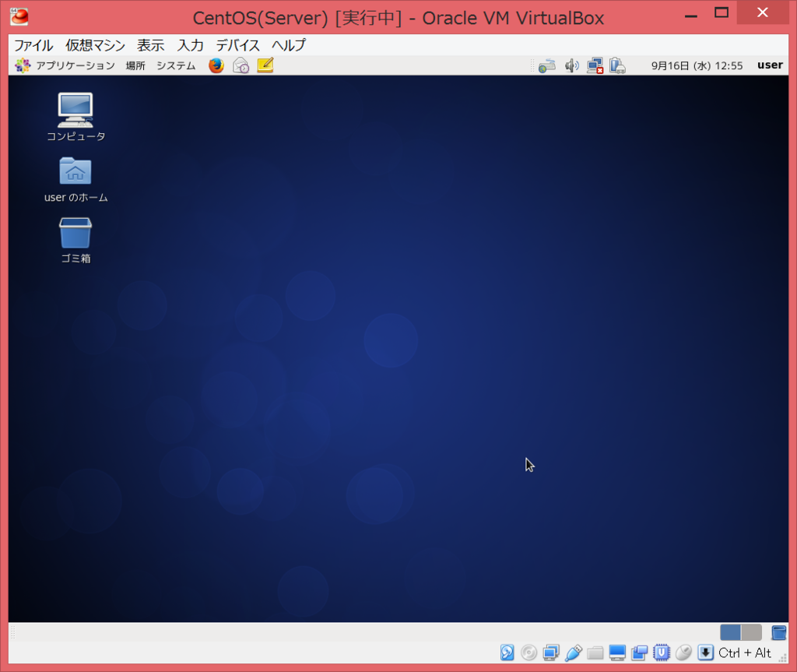Click the video capture status icon
797x672 pixels.
640,653
